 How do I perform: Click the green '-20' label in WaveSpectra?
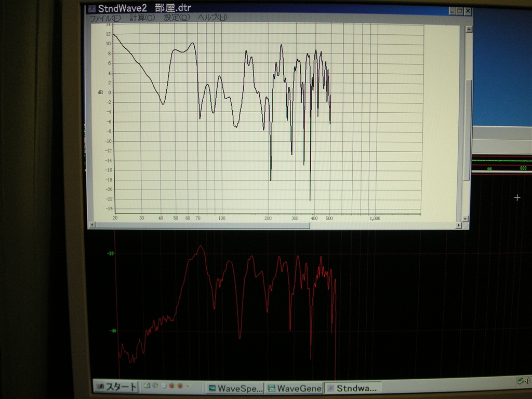pos(110,254)
